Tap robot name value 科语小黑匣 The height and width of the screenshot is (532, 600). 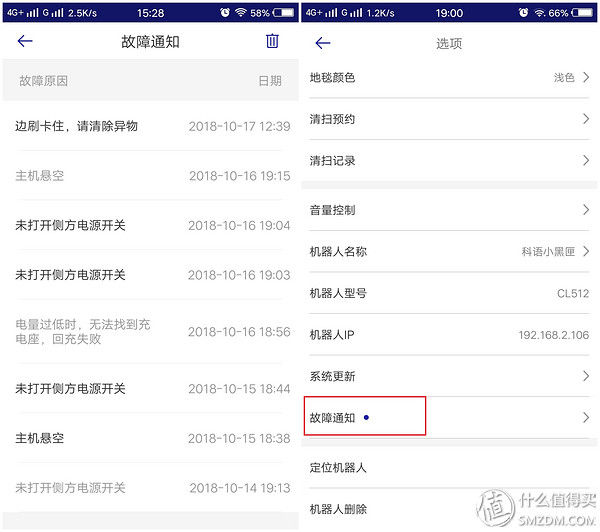click(548, 251)
